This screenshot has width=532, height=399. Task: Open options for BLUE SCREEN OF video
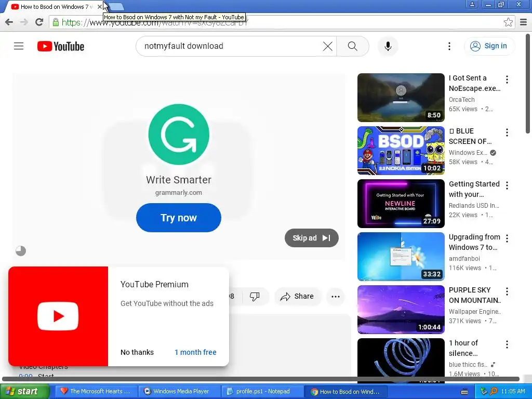tap(507, 132)
